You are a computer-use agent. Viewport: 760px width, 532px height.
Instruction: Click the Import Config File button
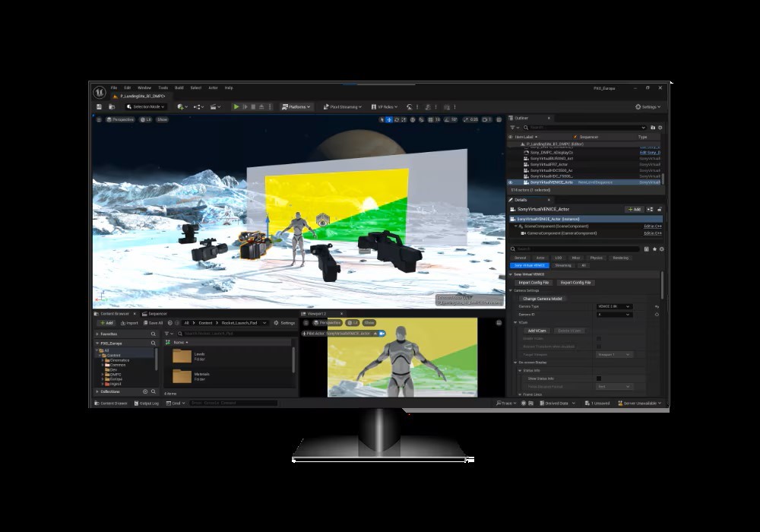click(534, 283)
